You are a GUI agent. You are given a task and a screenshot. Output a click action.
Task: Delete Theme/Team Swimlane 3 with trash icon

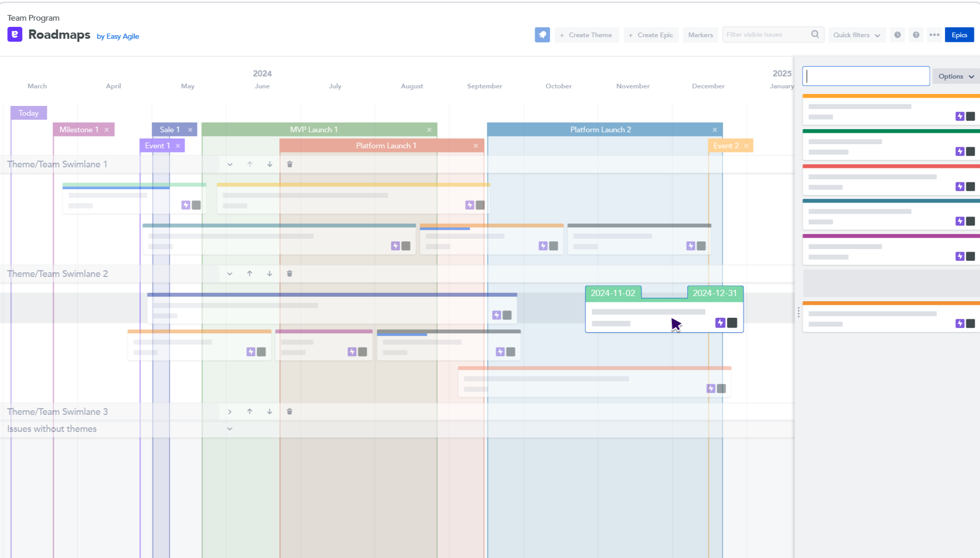click(x=290, y=412)
